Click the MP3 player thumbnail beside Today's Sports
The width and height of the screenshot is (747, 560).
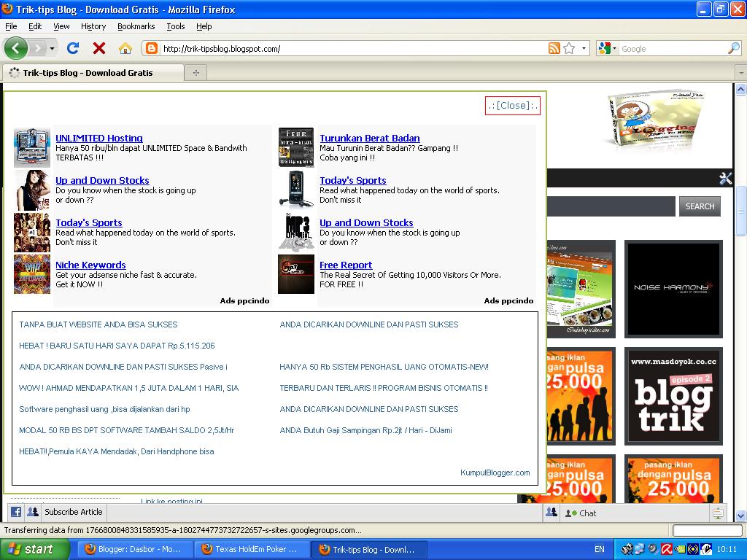point(296,190)
